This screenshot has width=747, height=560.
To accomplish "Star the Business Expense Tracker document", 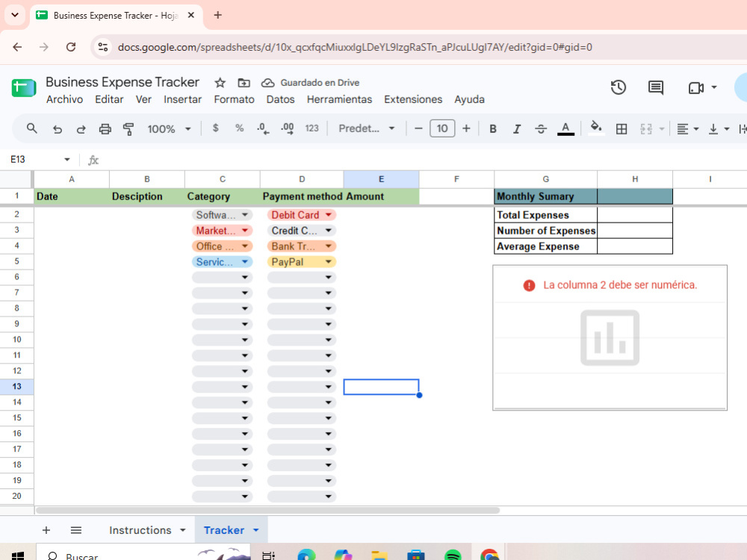I will [x=220, y=83].
